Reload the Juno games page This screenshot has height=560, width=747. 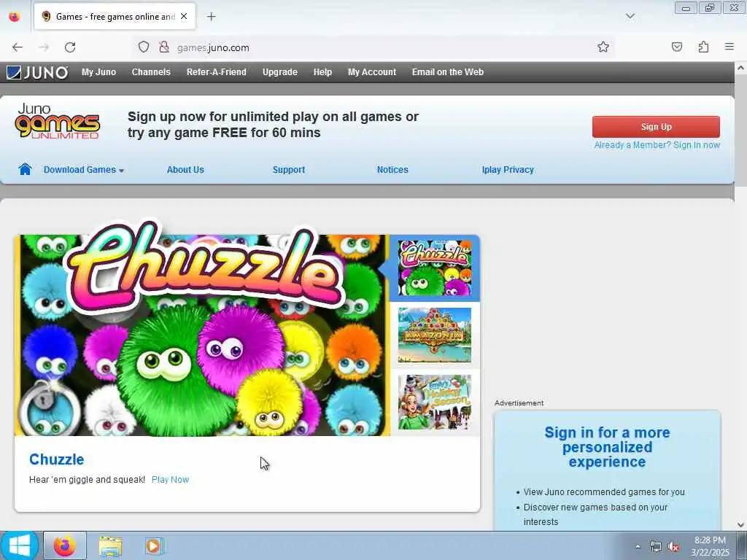tap(70, 47)
